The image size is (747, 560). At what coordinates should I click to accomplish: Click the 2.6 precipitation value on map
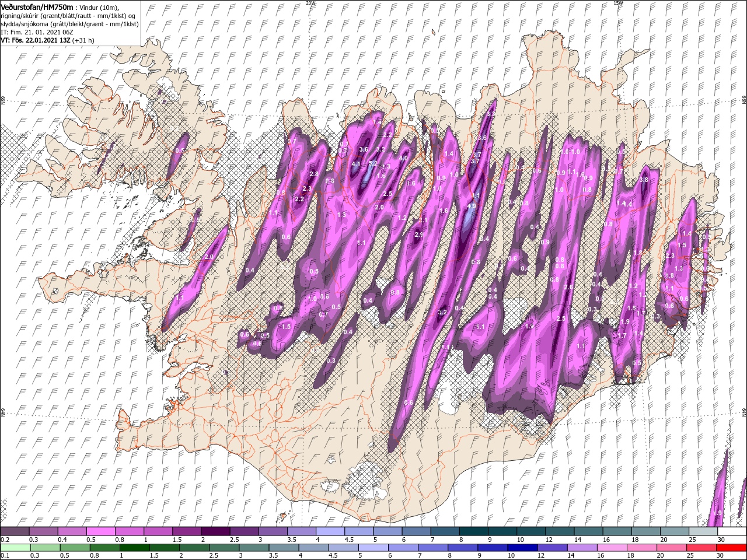[568, 287]
